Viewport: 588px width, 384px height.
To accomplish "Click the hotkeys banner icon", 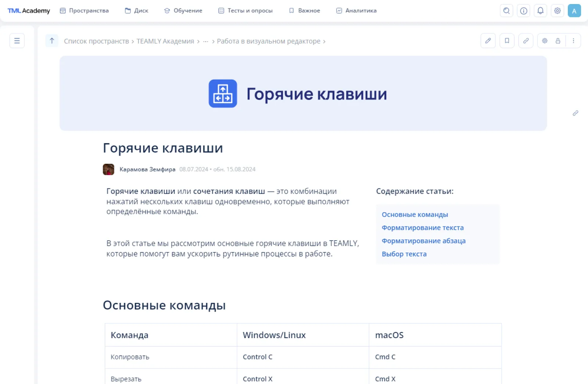I will tap(223, 94).
